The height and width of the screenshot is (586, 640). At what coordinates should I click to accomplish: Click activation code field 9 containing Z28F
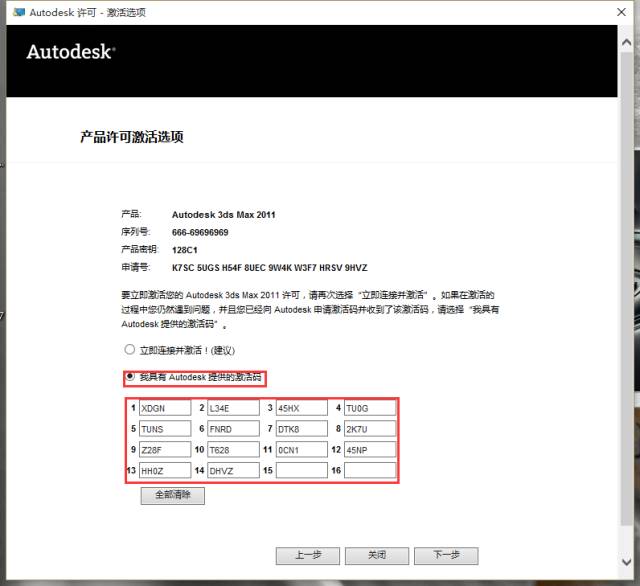[x=165, y=450]
